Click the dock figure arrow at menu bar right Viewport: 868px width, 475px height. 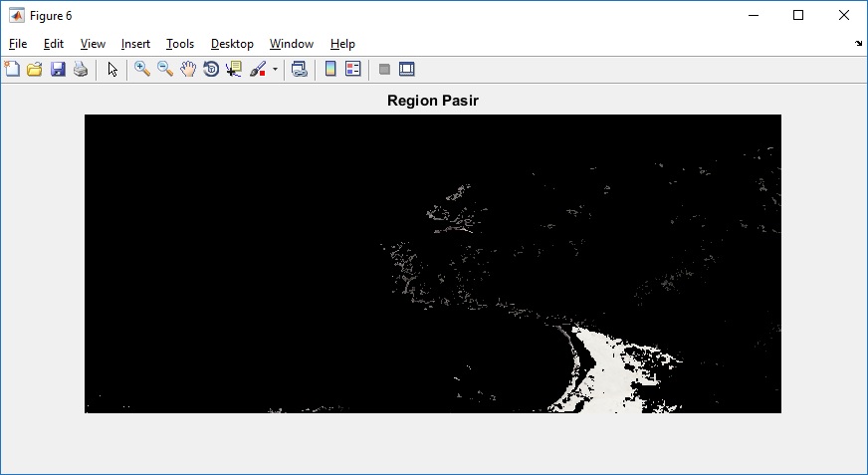click(x=858, y=44)
